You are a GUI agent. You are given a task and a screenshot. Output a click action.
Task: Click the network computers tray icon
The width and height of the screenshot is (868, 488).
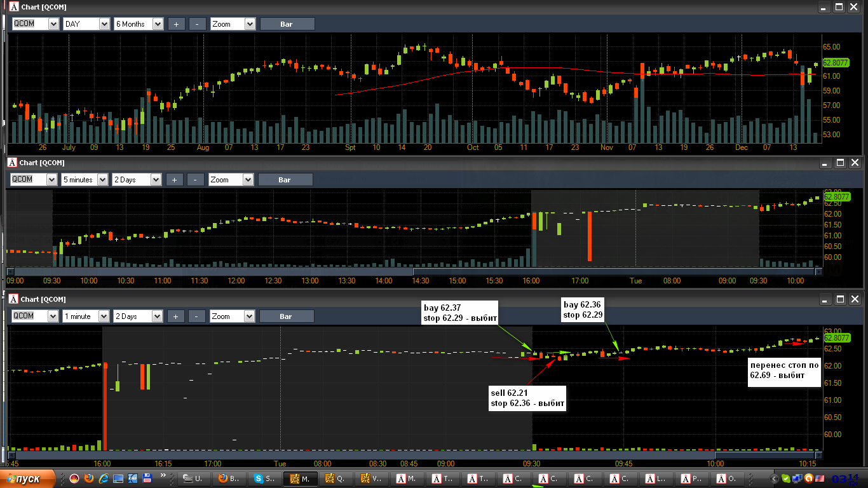click(798, 478)
